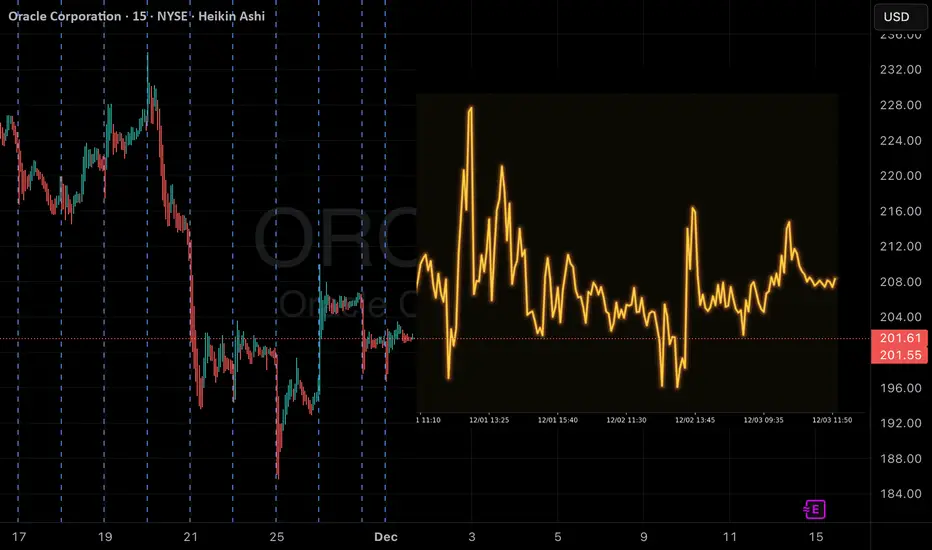Viewport: 932px width, 550px height.
Task: Click the 9 date on time axis
Action: point(644,537)
